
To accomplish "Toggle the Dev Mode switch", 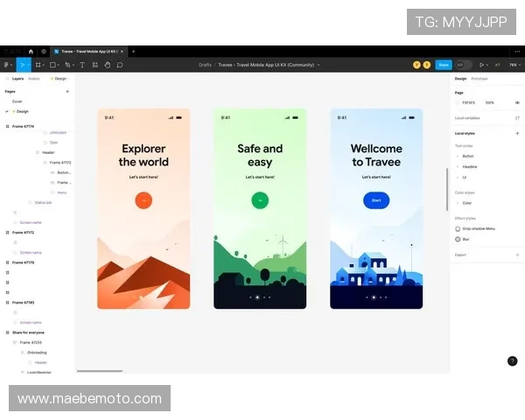I will [463, 65].
